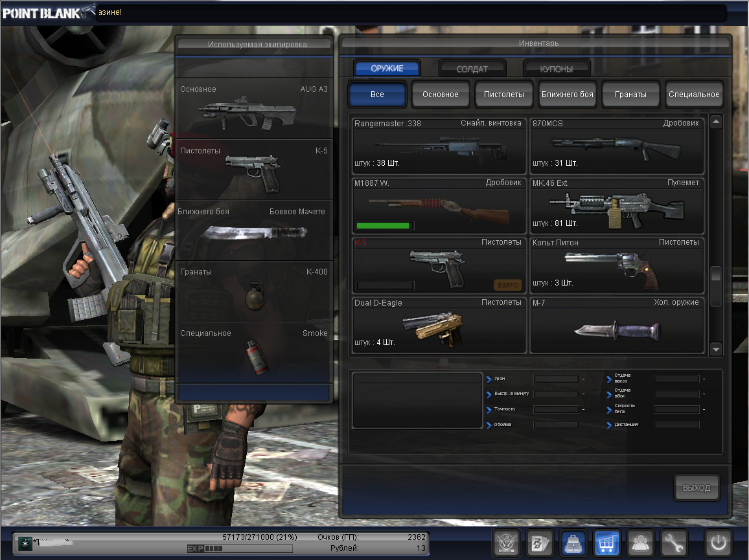The height and width of the screenshot is (560, 749).
Task: Click the weapon preview box
Action: coord(417,401)
